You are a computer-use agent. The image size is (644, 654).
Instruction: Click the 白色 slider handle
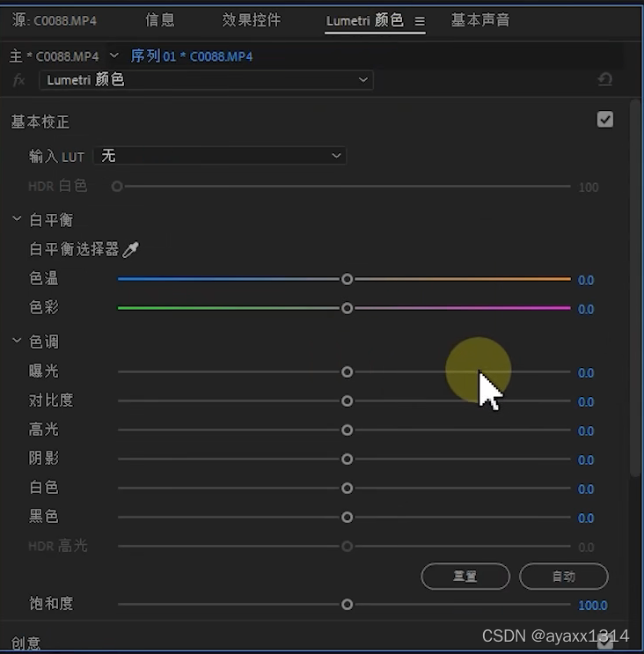347,488
